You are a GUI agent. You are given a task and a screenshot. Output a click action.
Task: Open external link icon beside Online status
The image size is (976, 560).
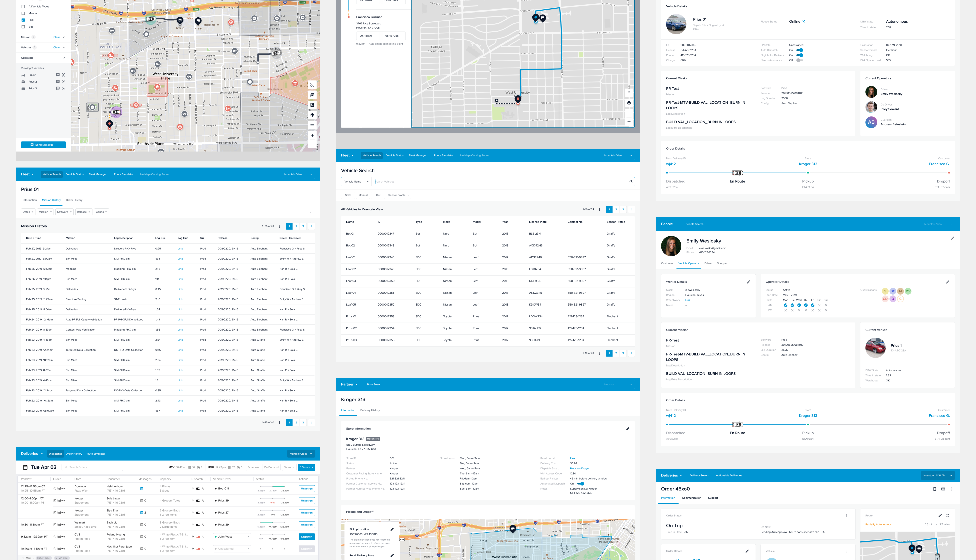pyautogui.click(x=803, y=22)
